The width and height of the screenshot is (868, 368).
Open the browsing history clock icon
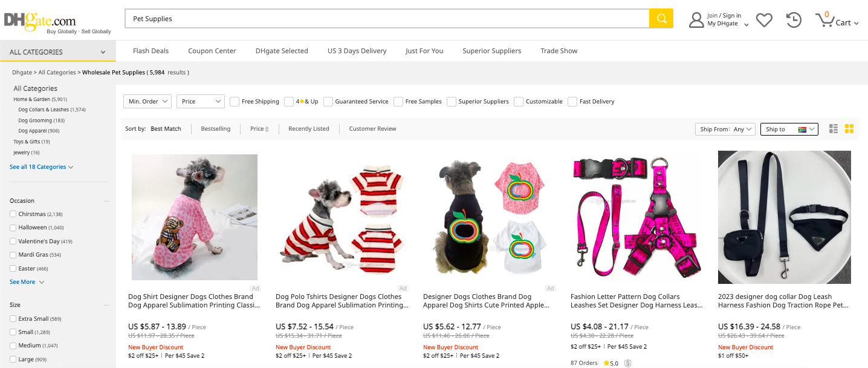(793, 19)
